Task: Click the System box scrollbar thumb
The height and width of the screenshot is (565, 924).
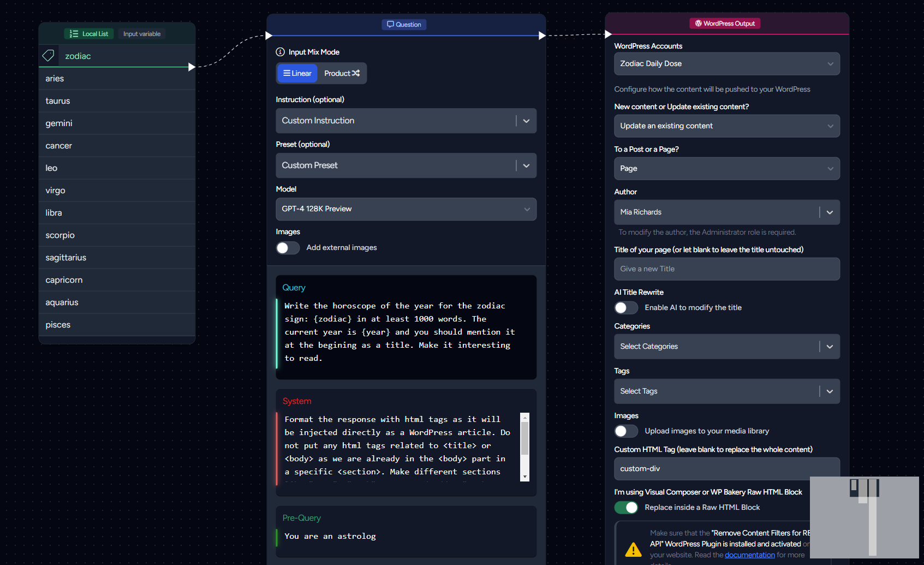Action: [525, 439]
